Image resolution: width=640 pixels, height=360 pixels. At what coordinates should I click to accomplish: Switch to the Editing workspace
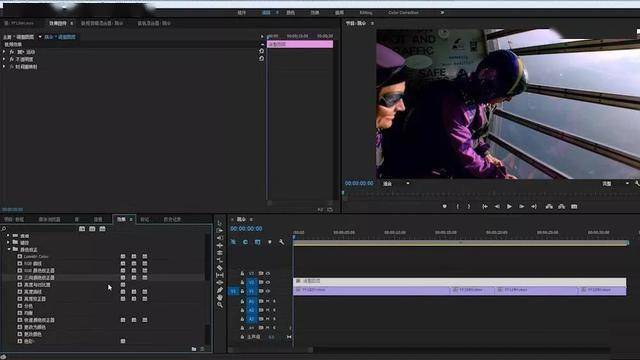pyautogui.click(x=366, y=13)
